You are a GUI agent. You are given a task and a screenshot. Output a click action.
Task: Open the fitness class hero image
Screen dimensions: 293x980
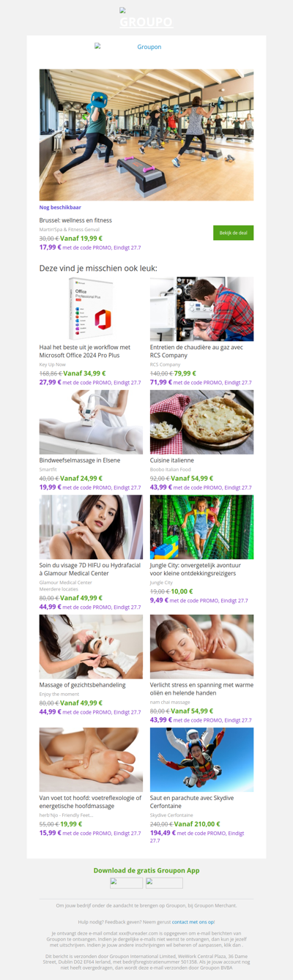tap(146, 135)
